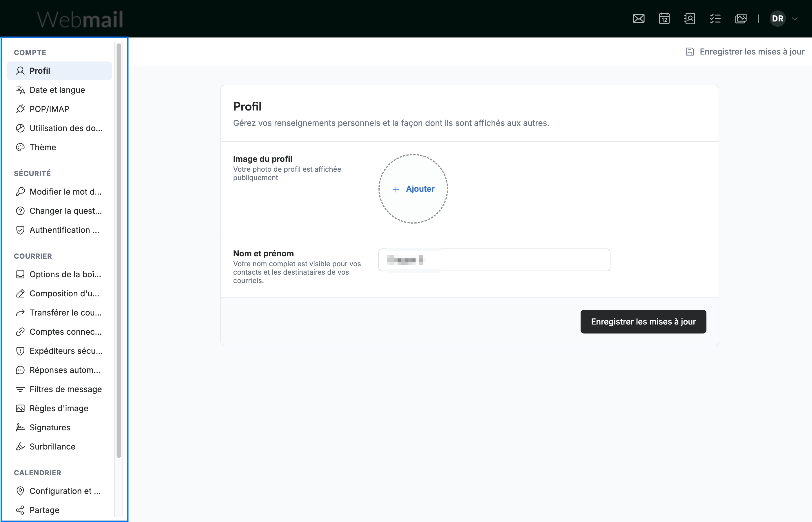Open POP/IMAP settings
Viewport: 812px width, 522px height.
59,109
